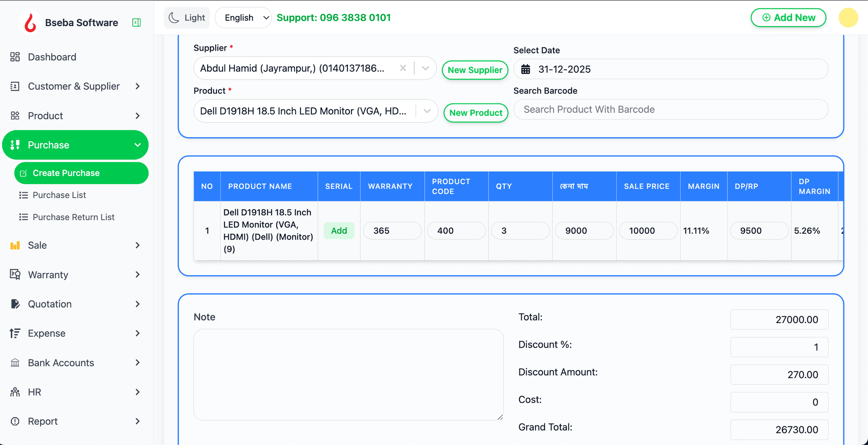
Task: Click the calendar icon in Select Date
Action: click(526, 69)
